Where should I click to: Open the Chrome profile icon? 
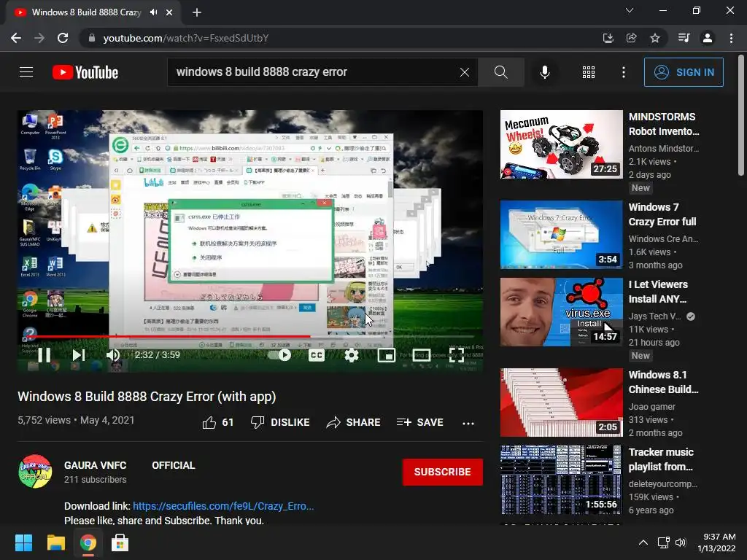[708, 38]
